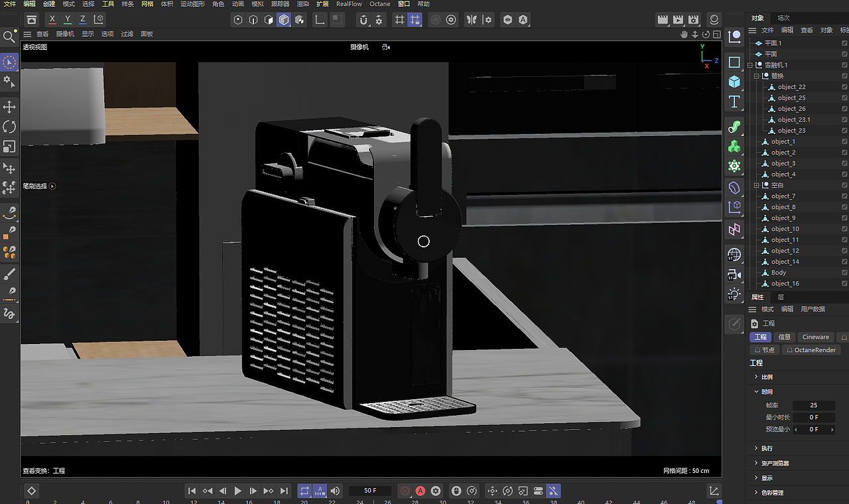This screenshot has width=849, height=504.
Task: Toggle sound playback speaker
Action: pos(335,491)
